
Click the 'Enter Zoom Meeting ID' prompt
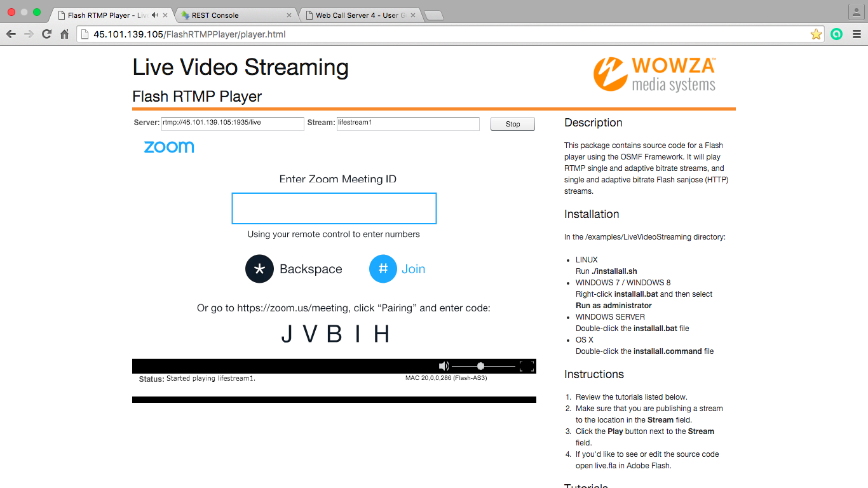pyautogui.click(x=338, y=179)
